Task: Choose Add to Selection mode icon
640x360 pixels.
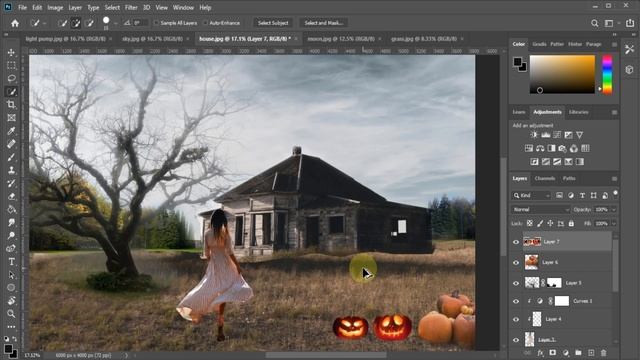Action: click(x=76, y=23)
